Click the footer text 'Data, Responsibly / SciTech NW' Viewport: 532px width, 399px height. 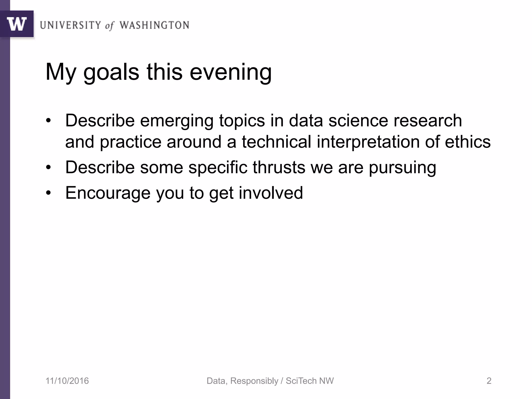[270, 381]
